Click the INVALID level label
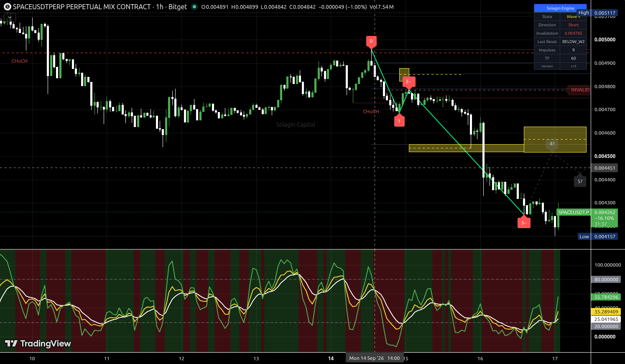Image resolution: width=625 pixels, height=364 pixels. pos(579,90)
